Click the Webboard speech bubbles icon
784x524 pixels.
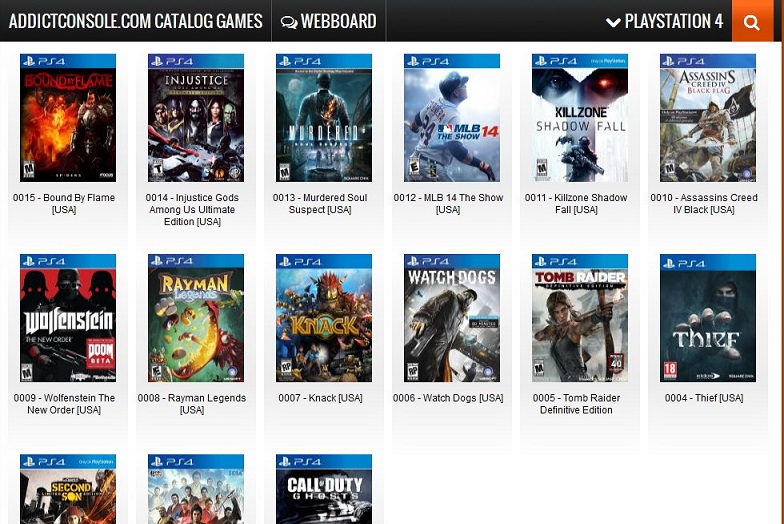288,22
